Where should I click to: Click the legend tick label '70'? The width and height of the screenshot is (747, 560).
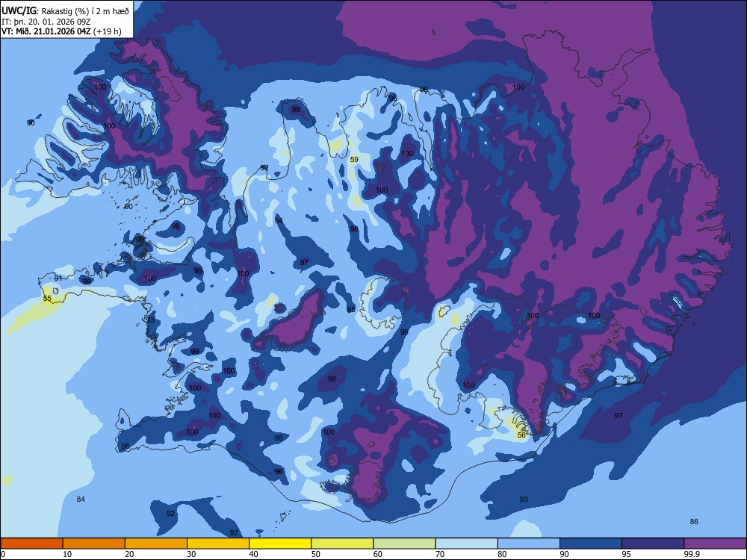[440, 554]
